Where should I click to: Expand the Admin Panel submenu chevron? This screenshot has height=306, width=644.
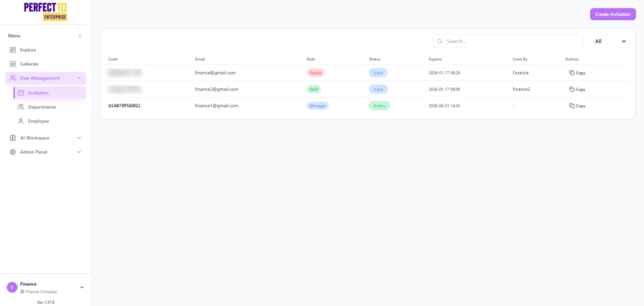79,152
